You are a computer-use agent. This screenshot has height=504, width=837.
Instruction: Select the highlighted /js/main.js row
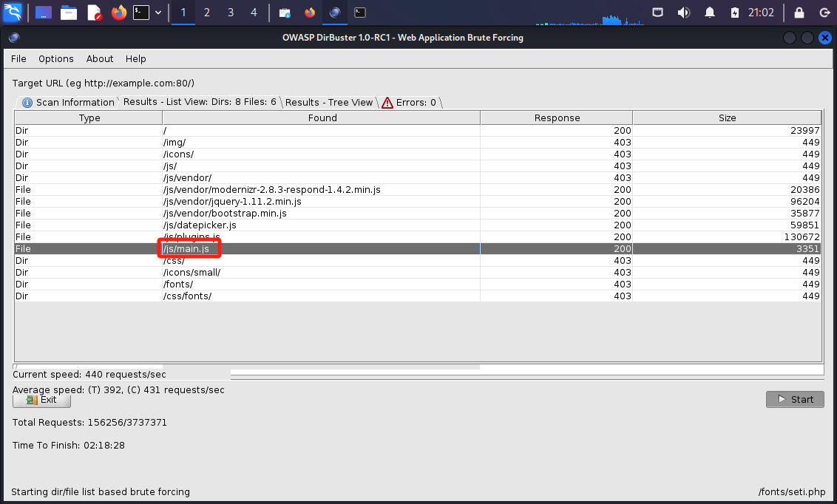click(x=418, y=248)
